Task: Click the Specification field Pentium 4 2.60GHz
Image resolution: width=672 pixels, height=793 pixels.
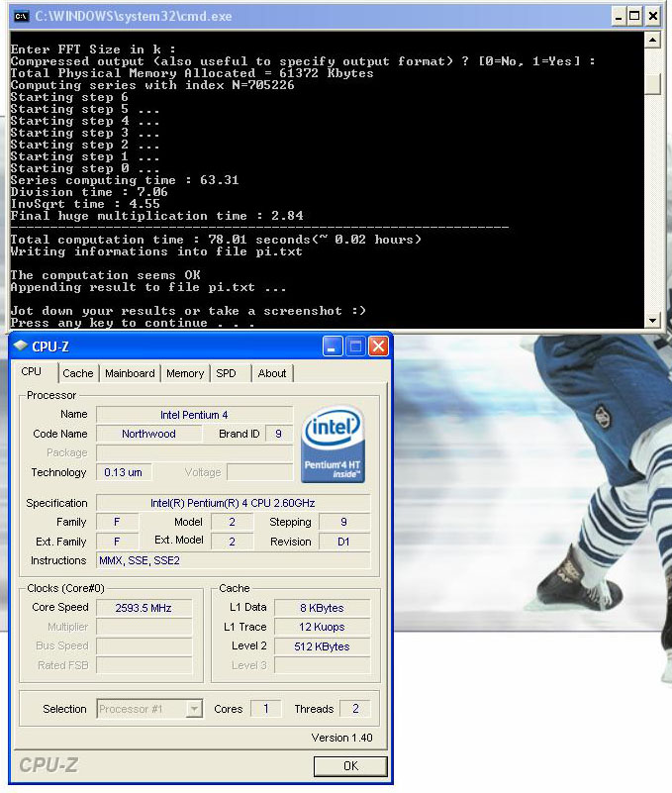Action: (x=234, y=503)
